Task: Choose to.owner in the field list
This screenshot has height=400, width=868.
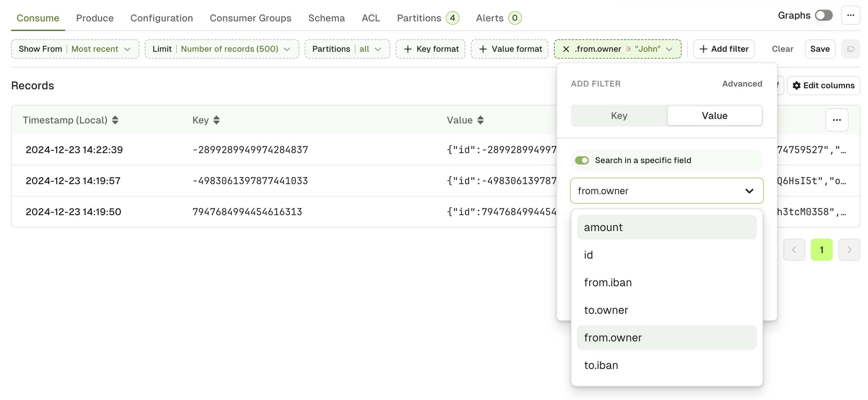Action: click(x=667, y=310)
